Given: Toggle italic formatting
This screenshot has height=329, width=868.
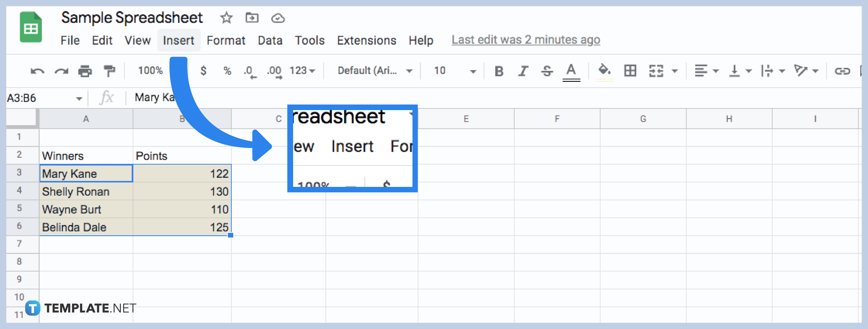Looking at the screenshot, I should coord(523,71).
